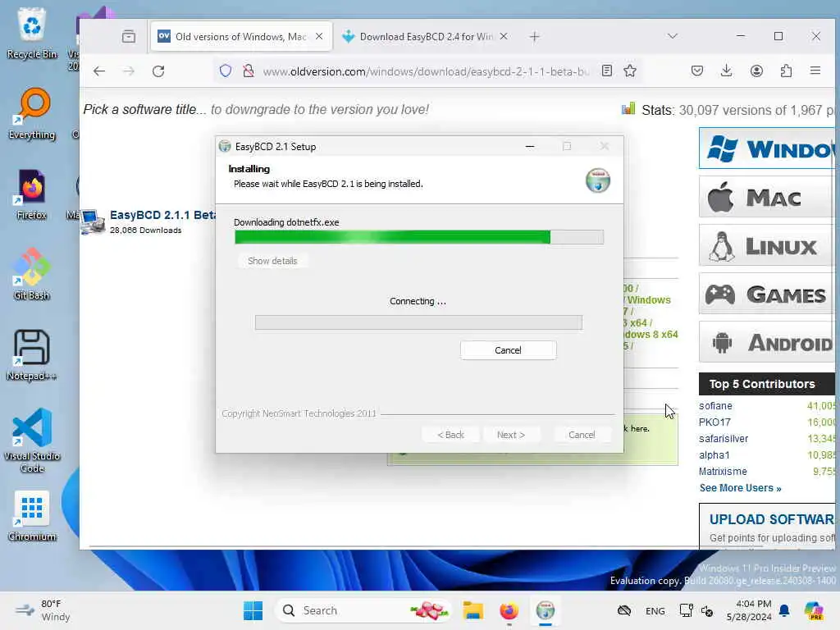Open the notification bell in system tray
This screenshot has height=630, width=840.
(784, 610)
